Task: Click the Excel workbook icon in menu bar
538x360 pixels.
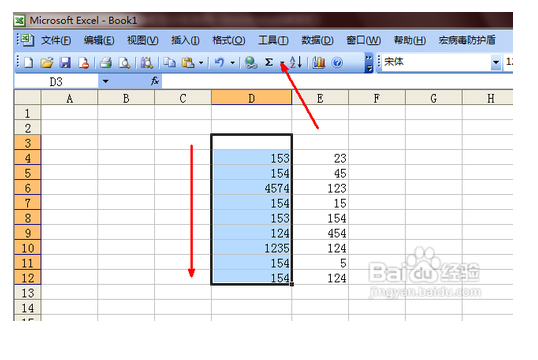Action: (27, 40)
